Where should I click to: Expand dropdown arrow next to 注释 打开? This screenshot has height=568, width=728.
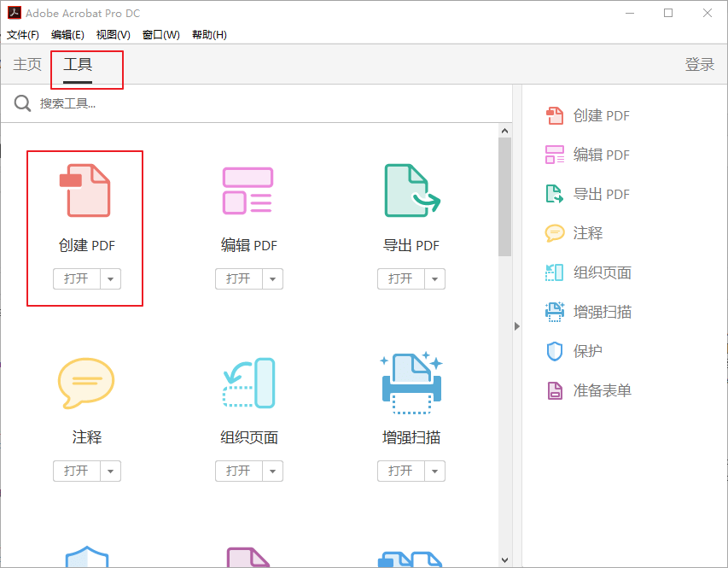[110, 471]
